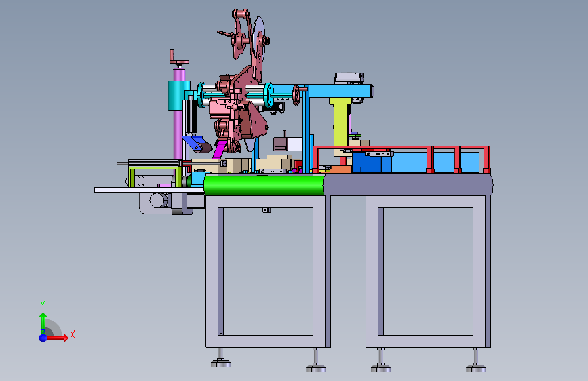Select the left machine stand frame
This screenshot has width=588, height=381.
[x=268, y=271]
